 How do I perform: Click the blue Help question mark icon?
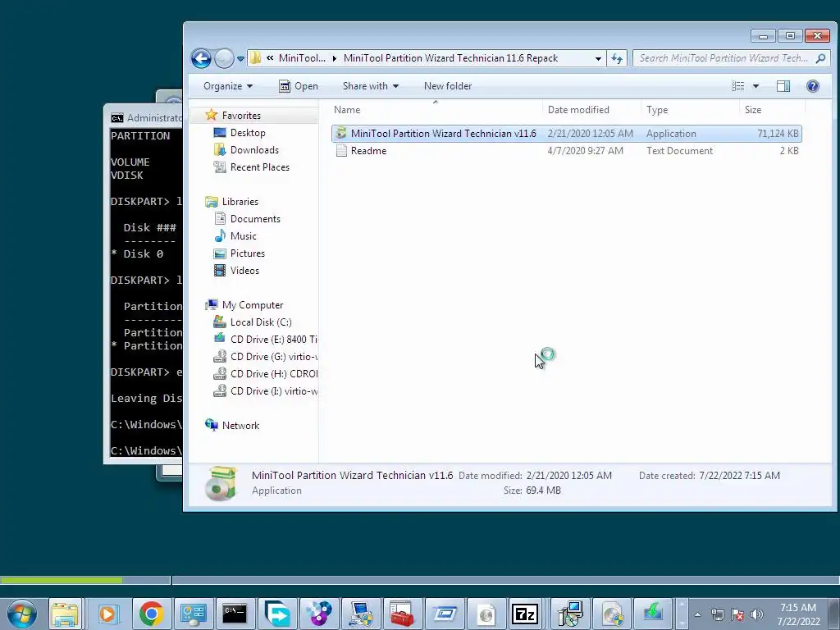(x=813, y=86)
